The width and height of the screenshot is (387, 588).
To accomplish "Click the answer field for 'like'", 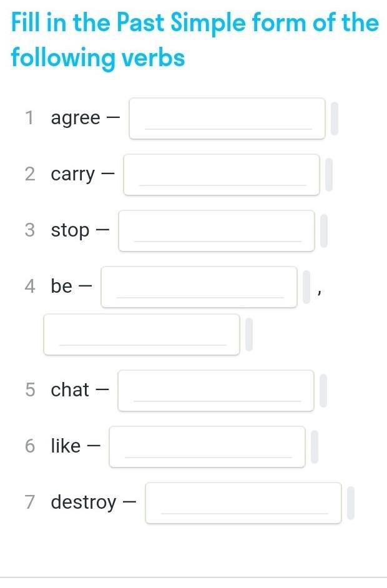I will coord(207,447).
